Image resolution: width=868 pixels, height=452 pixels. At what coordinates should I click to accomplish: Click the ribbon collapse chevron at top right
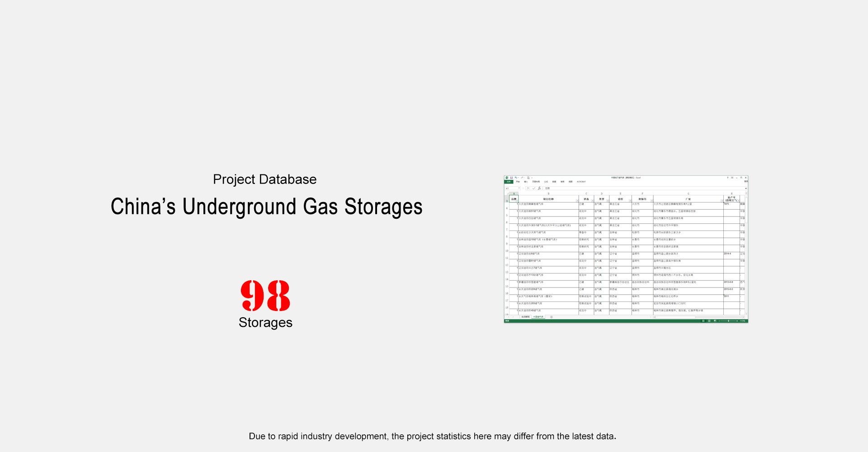[745, 188]
